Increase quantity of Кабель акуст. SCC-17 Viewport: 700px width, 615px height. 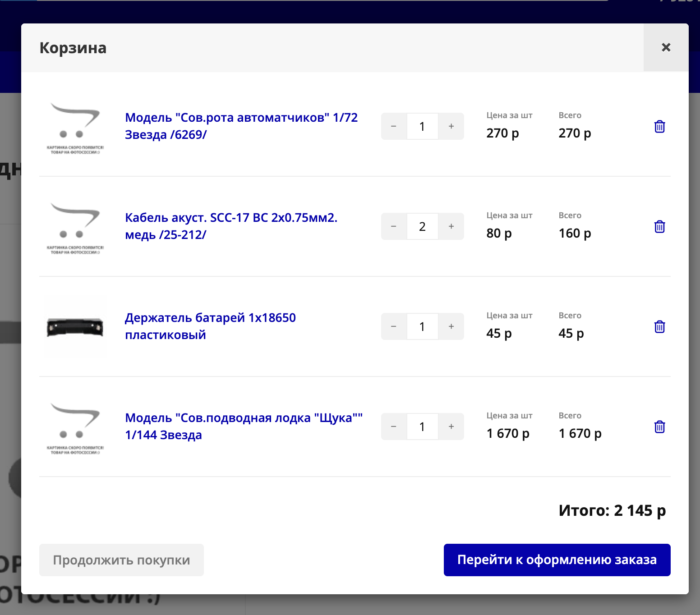point(451,226)
